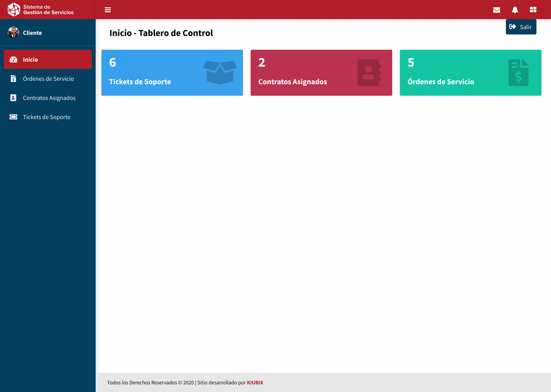Open the green Órdenes de Servicio card

click(471, 73)
